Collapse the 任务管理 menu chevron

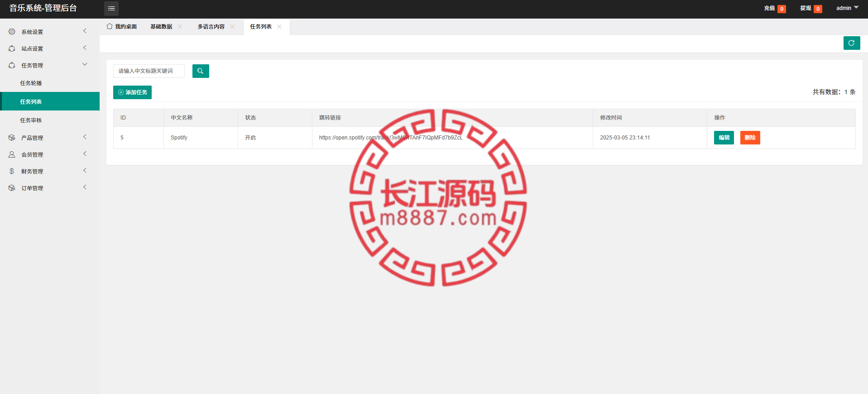point(85,64)
